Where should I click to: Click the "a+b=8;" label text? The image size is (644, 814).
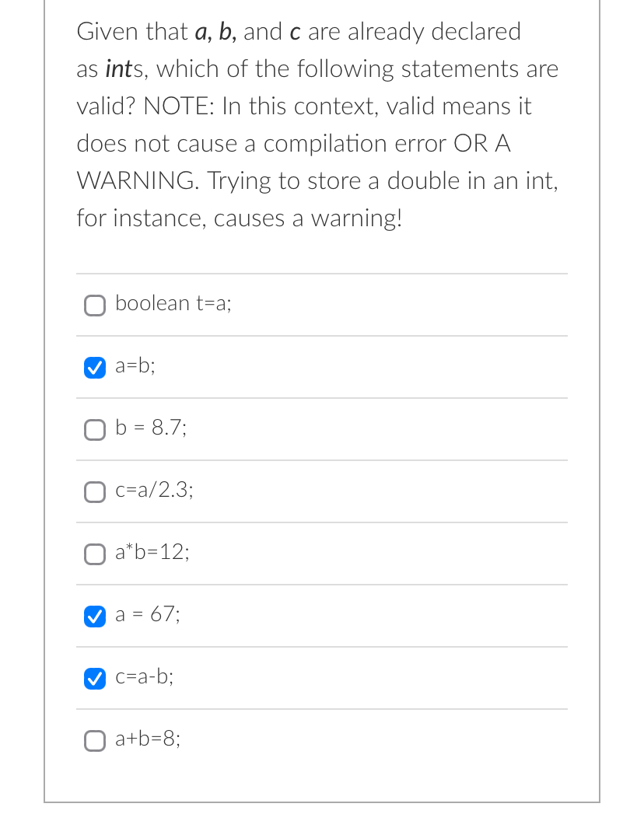pyautogui.click(x=148, y=739)
